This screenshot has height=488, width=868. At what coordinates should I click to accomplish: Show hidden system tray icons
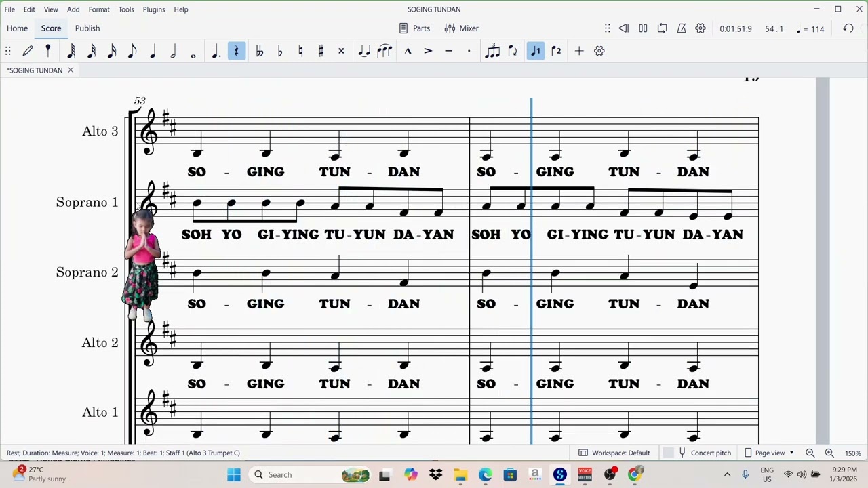pyautogui.click(x=727, y=474)
